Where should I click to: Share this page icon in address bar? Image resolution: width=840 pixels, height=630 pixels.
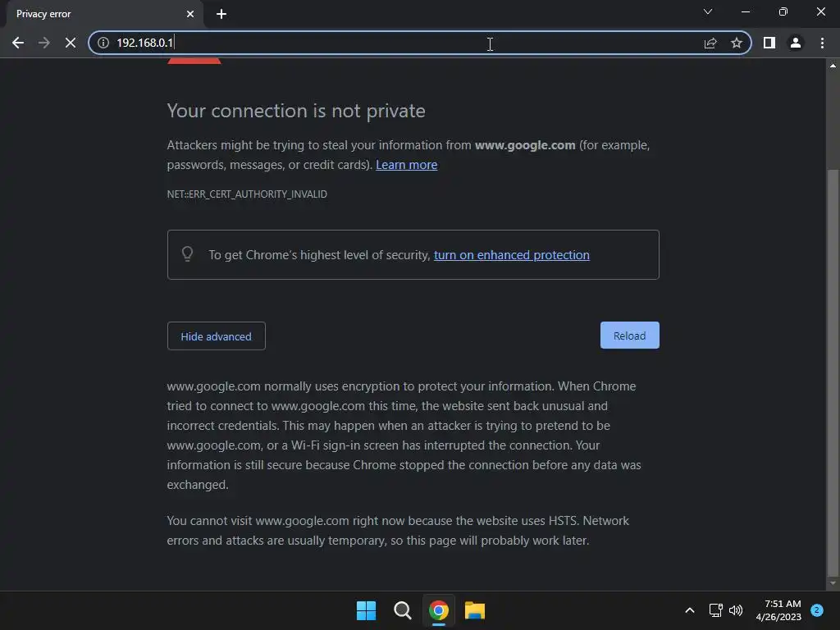(x=710, y=43)
